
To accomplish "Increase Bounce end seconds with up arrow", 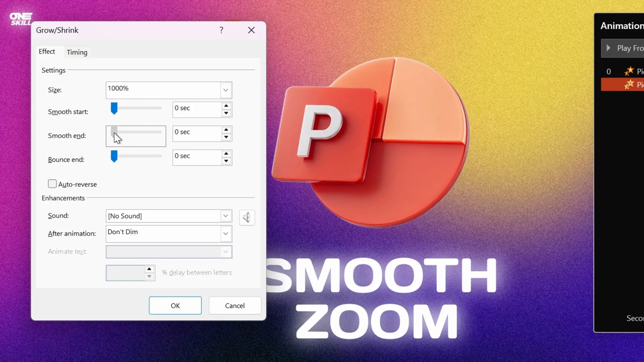I will (x=226, y=154).
